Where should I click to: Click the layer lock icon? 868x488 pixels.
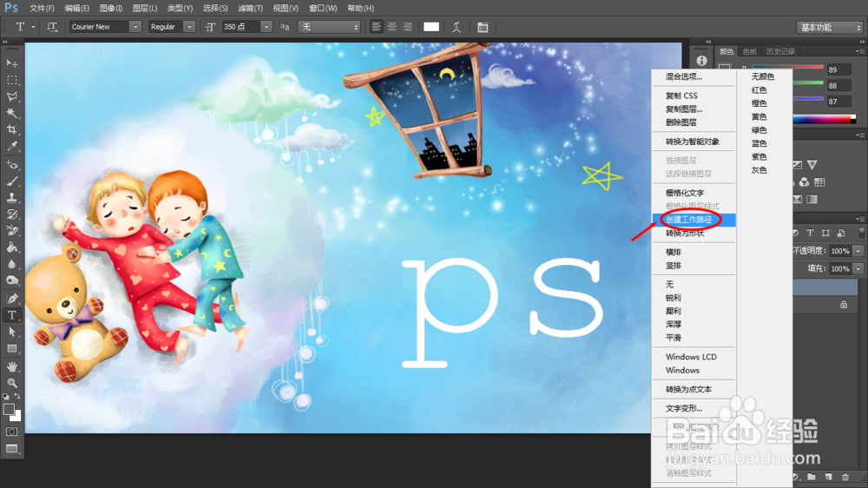(x=843, y=305)
